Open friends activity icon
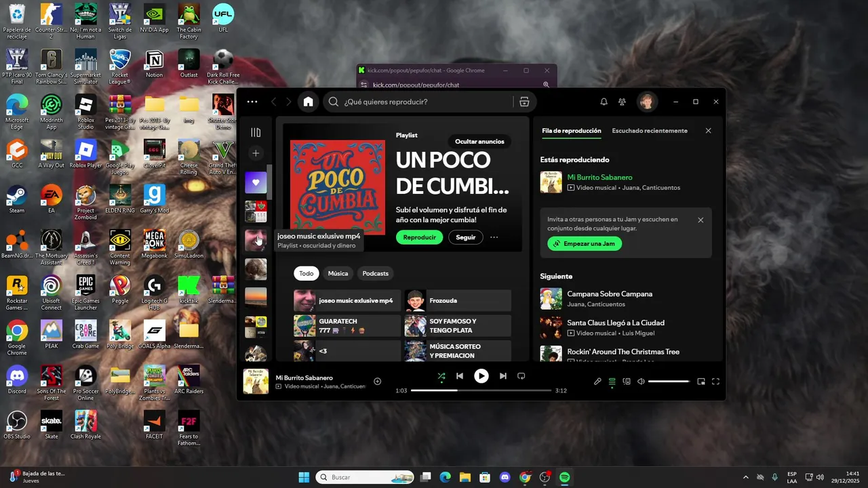 click(622, 102)
